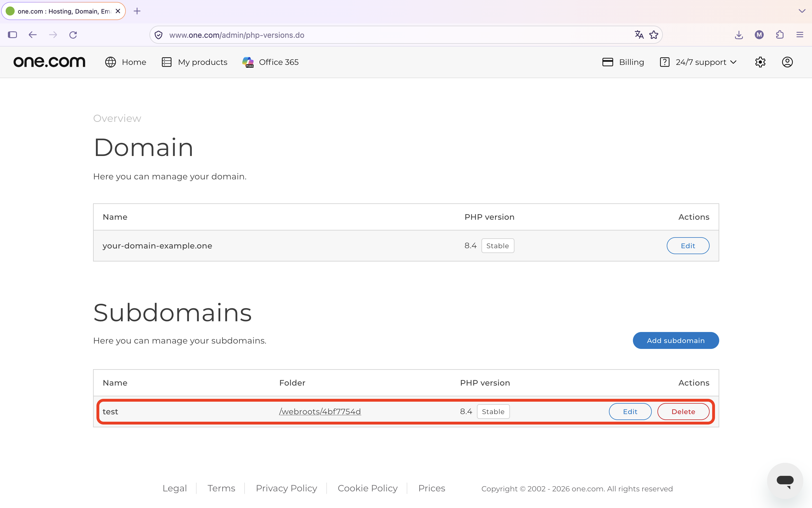
Task: Open settings gear icon
Action: coord(760,62)
